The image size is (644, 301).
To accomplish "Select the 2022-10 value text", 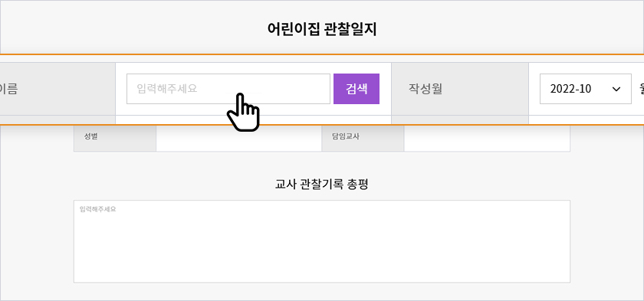I will 570,89.
